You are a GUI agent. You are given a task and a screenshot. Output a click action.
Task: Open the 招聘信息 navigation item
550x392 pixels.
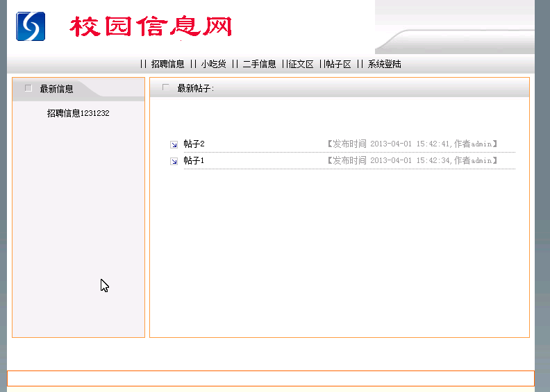167,64
